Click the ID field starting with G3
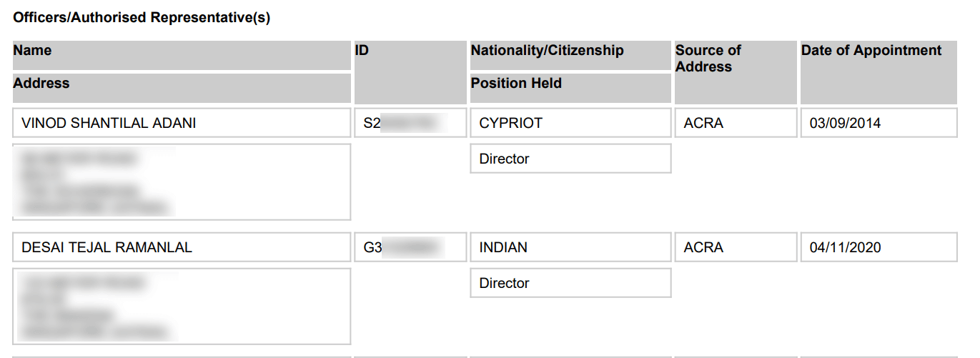The height and width of the screenshot is (358, 980). [x=410, y=247]
